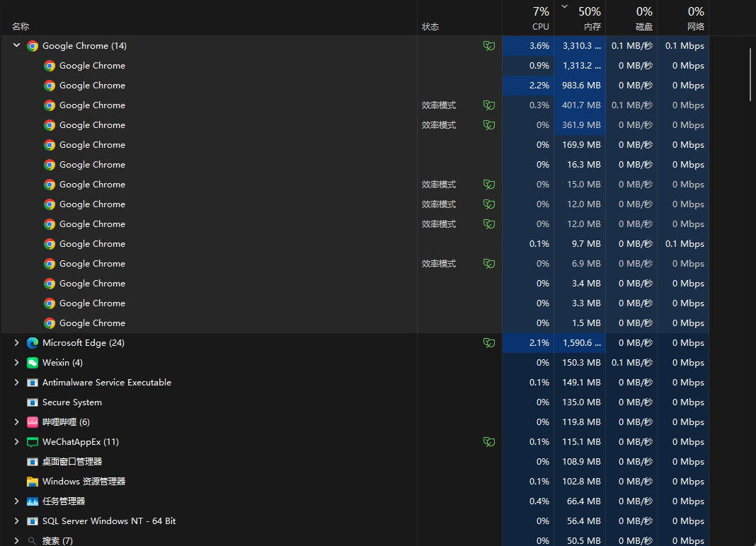Click Chrome icon of the 1.5 MB process
This screenshot has height=546, width=756.
(x=49, y=323)
